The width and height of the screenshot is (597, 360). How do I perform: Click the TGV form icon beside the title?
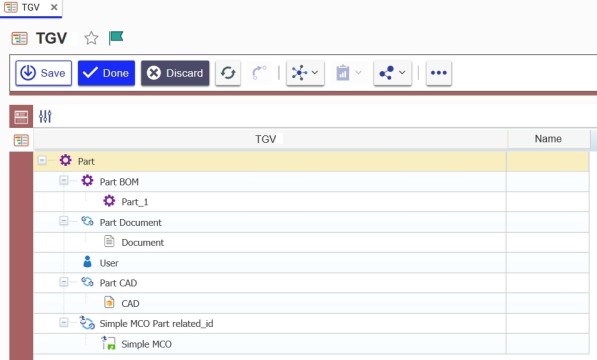pos(19,38)
